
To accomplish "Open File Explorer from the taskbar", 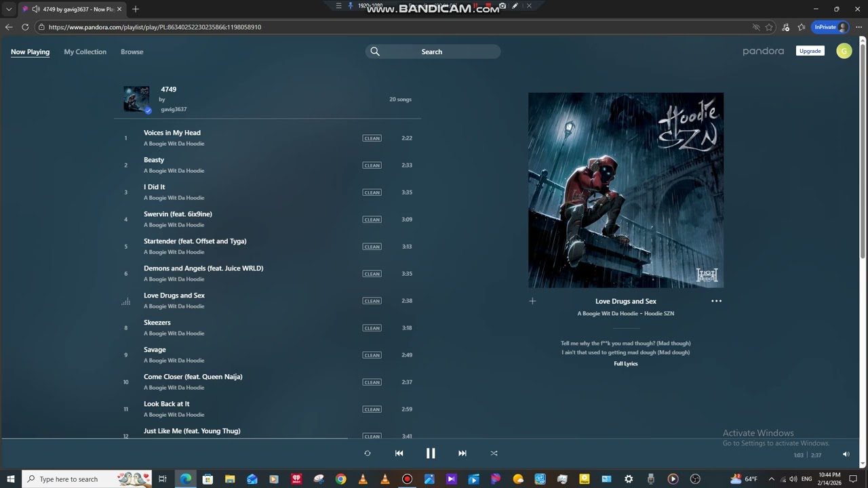I will [230, 479].
